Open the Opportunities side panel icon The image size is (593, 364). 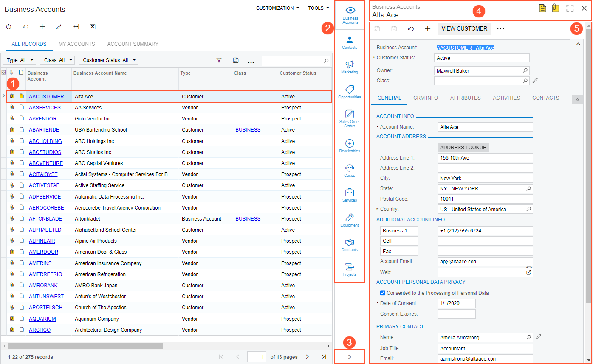tap(350, 92)
